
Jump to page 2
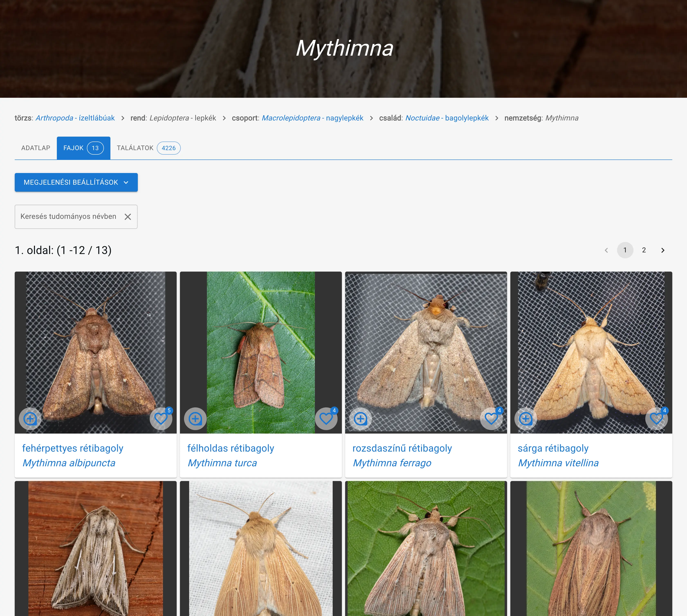[644, 250]
